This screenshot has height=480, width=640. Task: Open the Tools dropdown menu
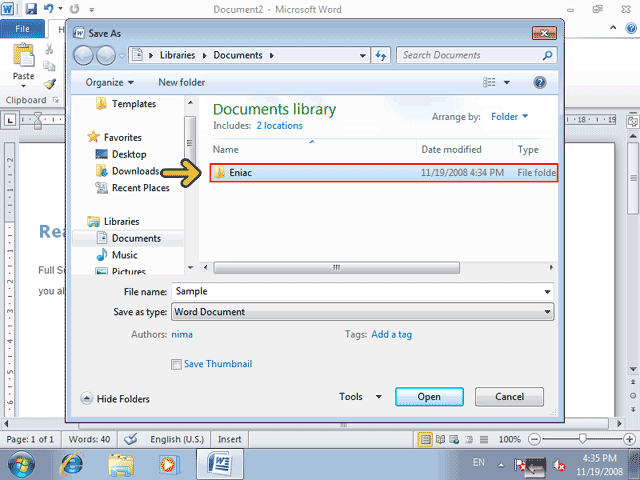tap(360, 397)
